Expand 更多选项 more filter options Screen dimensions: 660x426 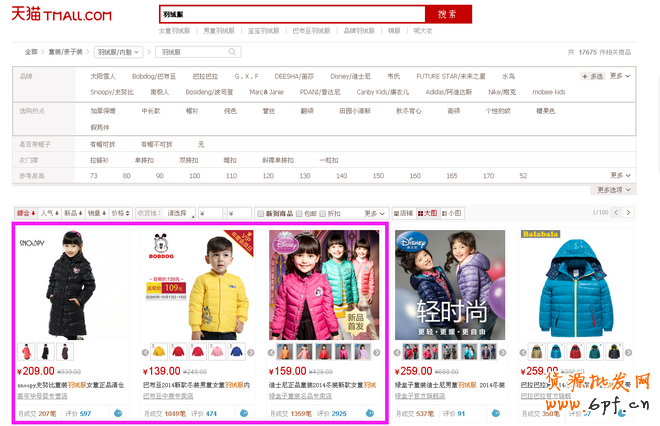pos(615,189)
